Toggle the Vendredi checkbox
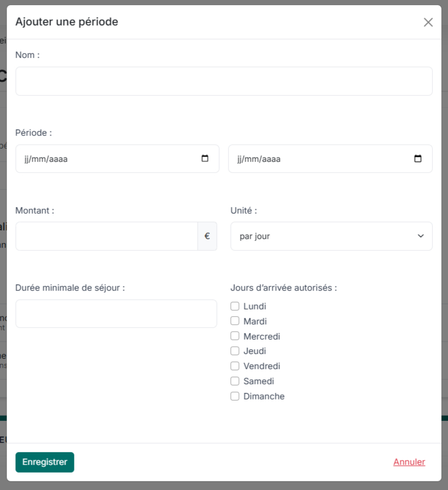Viewport: 448px width, 490px height. pos(235,366)
